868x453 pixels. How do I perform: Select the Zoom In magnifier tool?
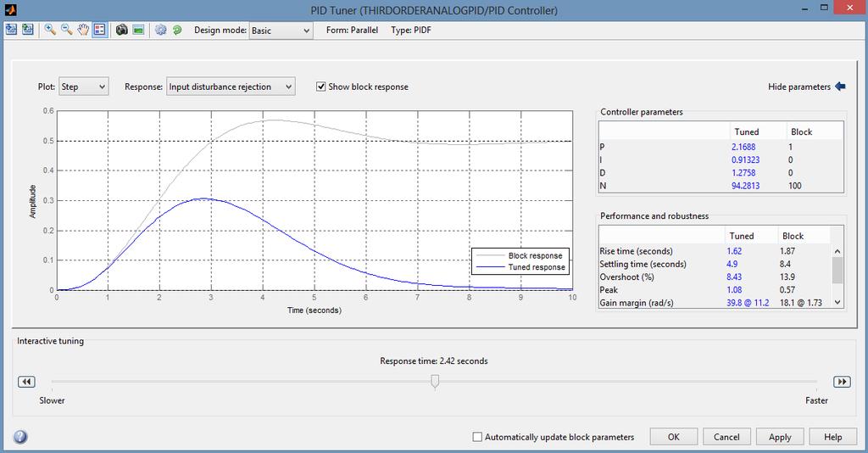pyautogui.click(x=50, y=30)
